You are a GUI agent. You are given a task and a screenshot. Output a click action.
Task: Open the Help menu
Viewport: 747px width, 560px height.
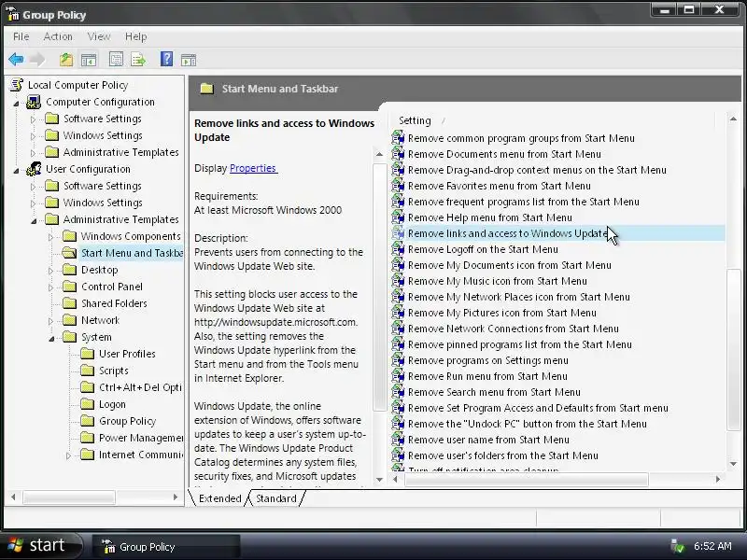pos(135,36)
